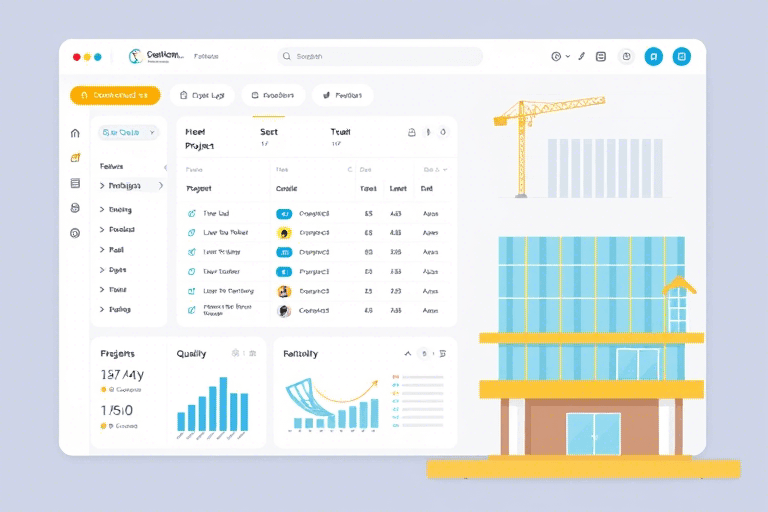This screenshot has height=512, width=768.
Task: Select the second pill tab with clipboard icon
Action: pos(202,95)
